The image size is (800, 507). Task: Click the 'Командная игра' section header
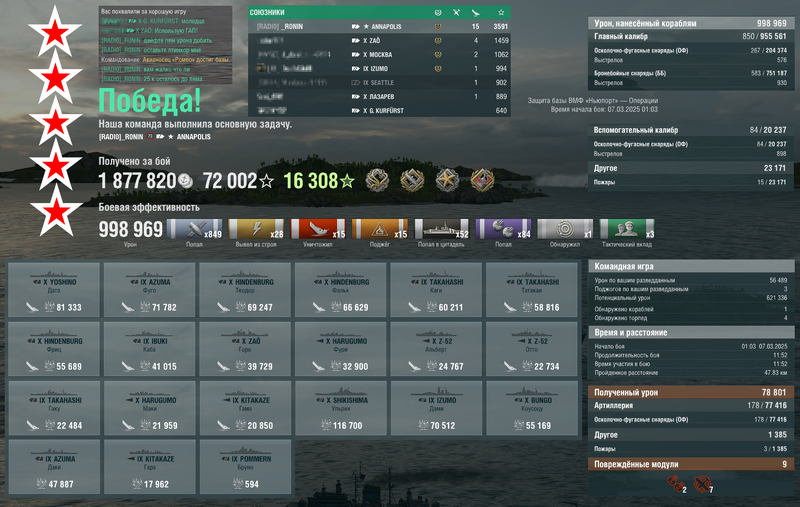click(691, 266)
